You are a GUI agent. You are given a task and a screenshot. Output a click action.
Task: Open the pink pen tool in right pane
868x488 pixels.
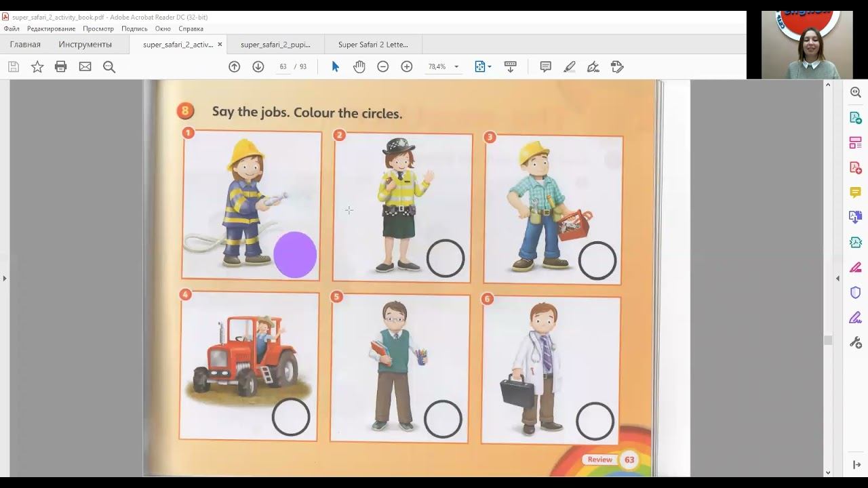point(856,268)
